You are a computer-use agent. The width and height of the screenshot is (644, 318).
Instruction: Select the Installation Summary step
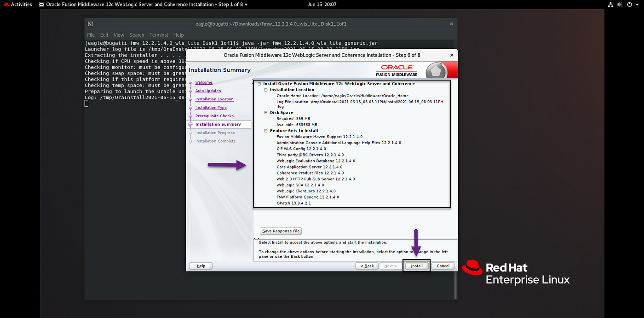pyautogui.click(x=218, y=124)
